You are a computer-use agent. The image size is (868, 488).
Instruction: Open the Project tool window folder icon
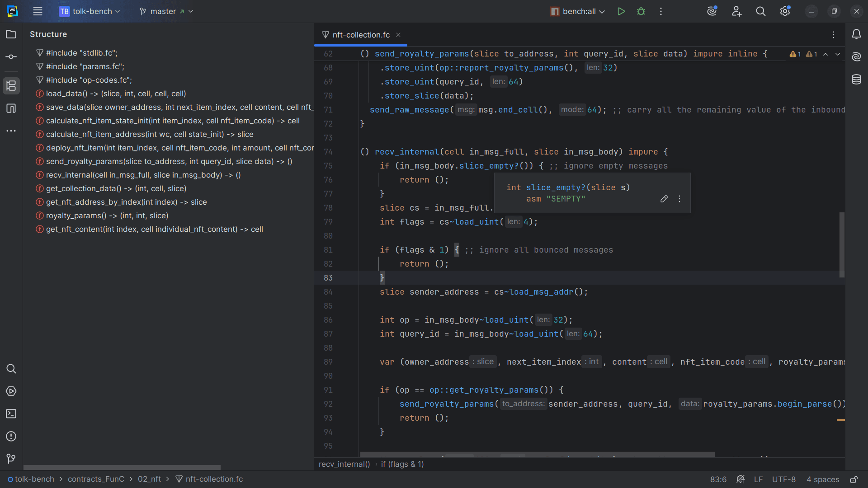[x=11, y=34]
